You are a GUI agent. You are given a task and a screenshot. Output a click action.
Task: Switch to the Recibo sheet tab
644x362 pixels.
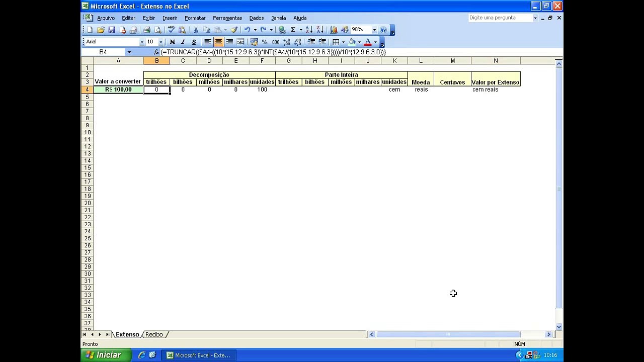click(154, 334)
